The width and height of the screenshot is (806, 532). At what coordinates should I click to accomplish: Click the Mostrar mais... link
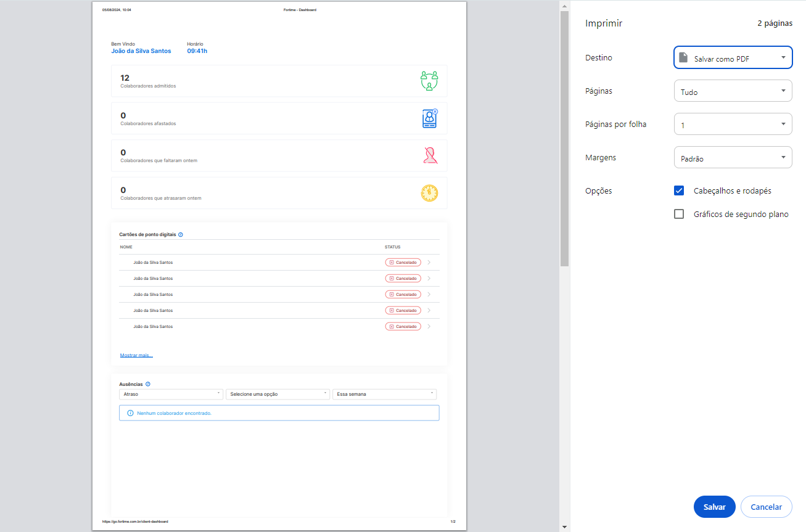coord(136,355)
